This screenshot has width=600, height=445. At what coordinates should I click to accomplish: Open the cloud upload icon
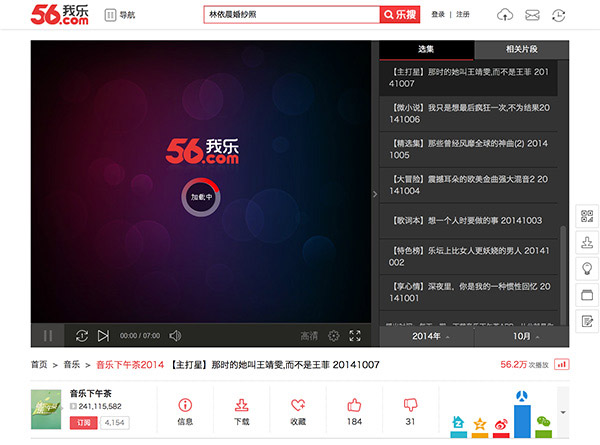tap(505, 15)
